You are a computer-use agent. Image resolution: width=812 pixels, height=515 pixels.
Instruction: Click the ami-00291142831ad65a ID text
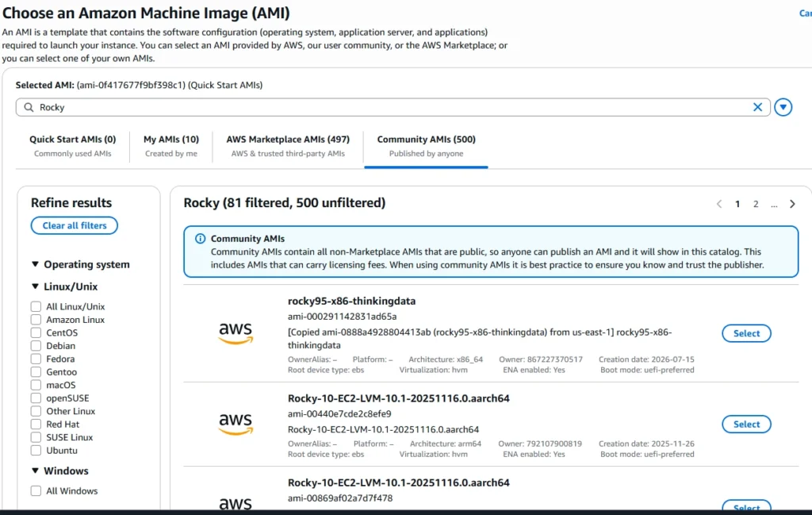tap(343, 317)
